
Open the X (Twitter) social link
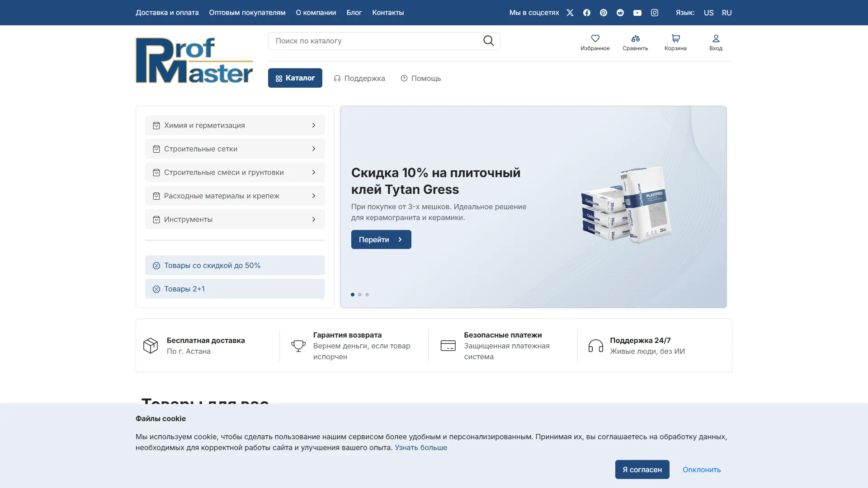tap(570, 13)
